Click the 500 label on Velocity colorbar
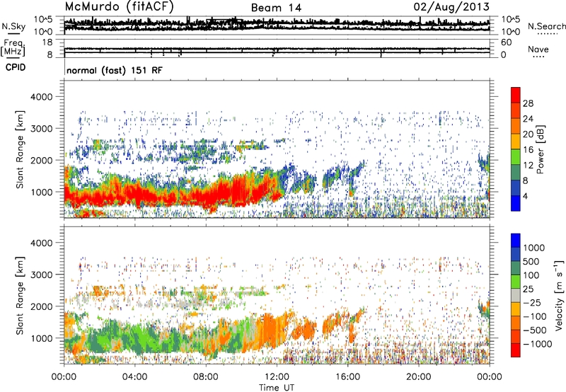Screen dimensions: 566x392 click(531, 261)
